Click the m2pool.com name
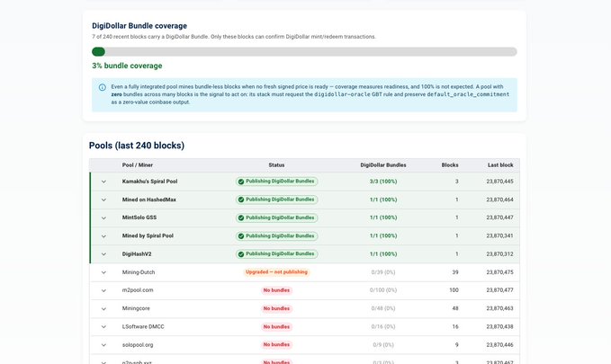The width and height of the screenshot is (611, 364). (x=138, y=290)
